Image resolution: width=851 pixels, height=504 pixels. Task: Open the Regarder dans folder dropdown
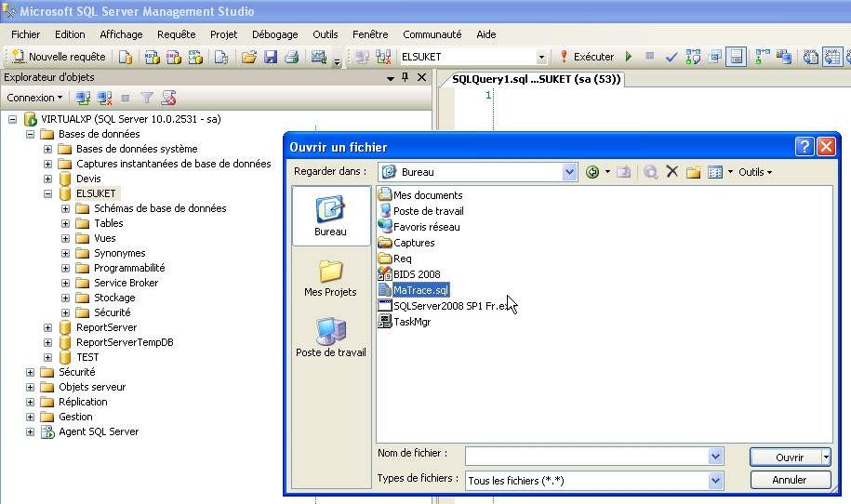[569, 172]
